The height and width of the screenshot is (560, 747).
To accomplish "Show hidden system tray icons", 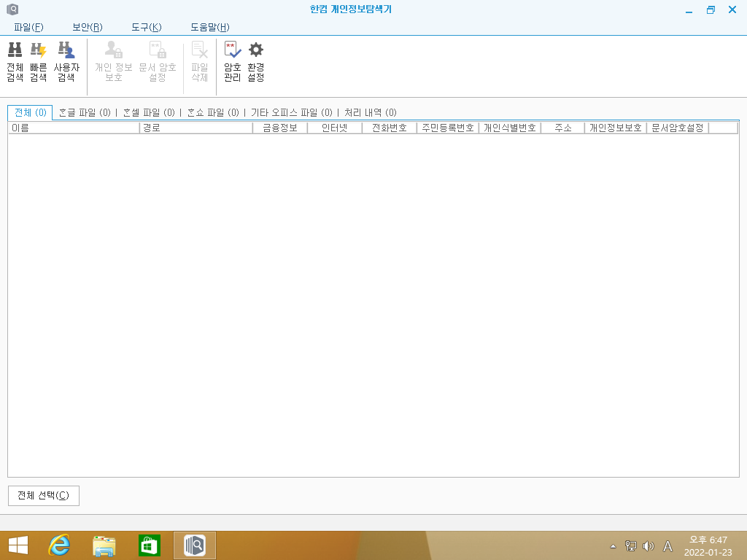I will pos(613,545).
